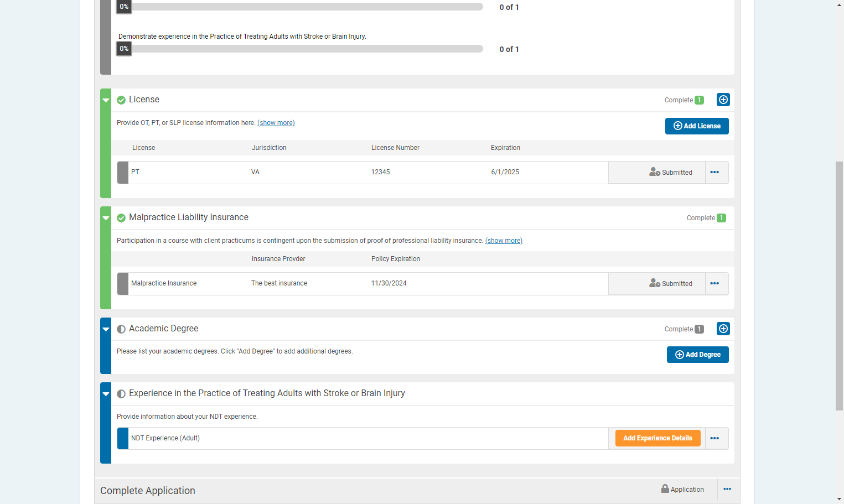Click the Jurisdiction column header
The width and height of the screenshot is (844, 504).
(269, 148)
